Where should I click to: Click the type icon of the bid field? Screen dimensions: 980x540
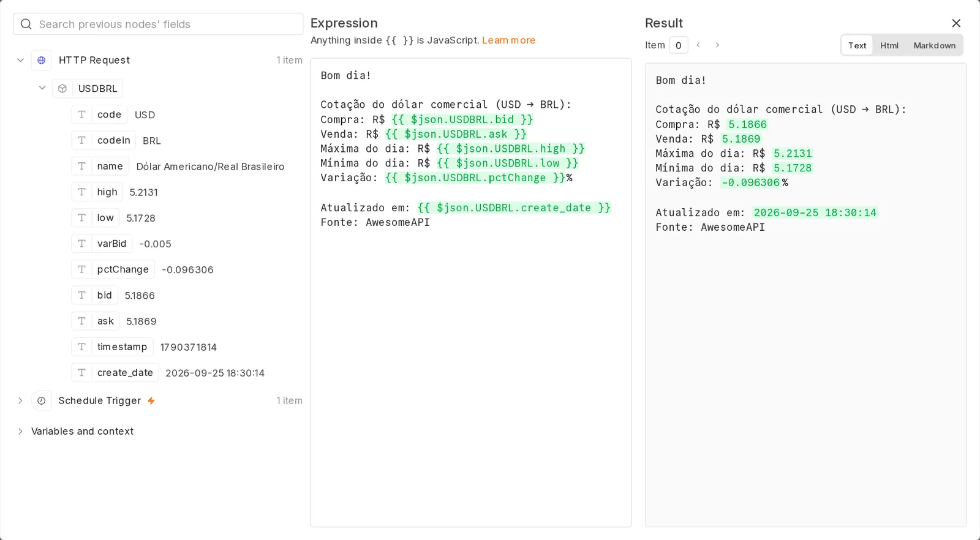[x=81, y=295]
